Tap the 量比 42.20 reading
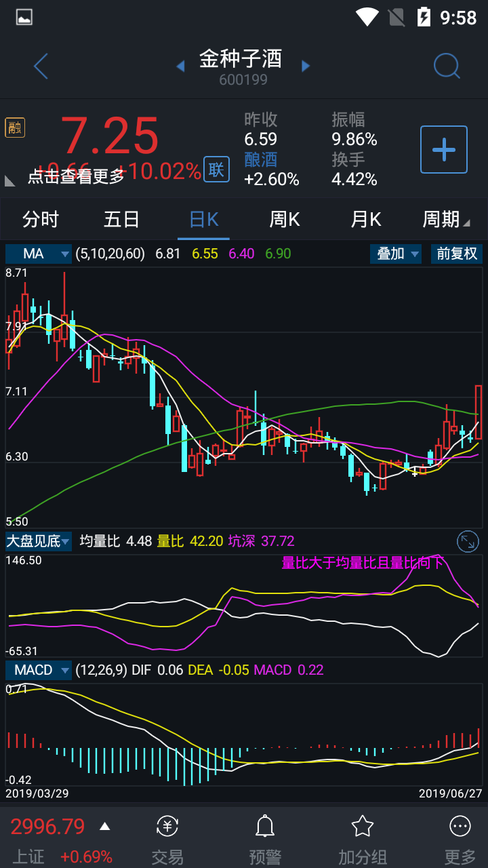 [190, 541]
